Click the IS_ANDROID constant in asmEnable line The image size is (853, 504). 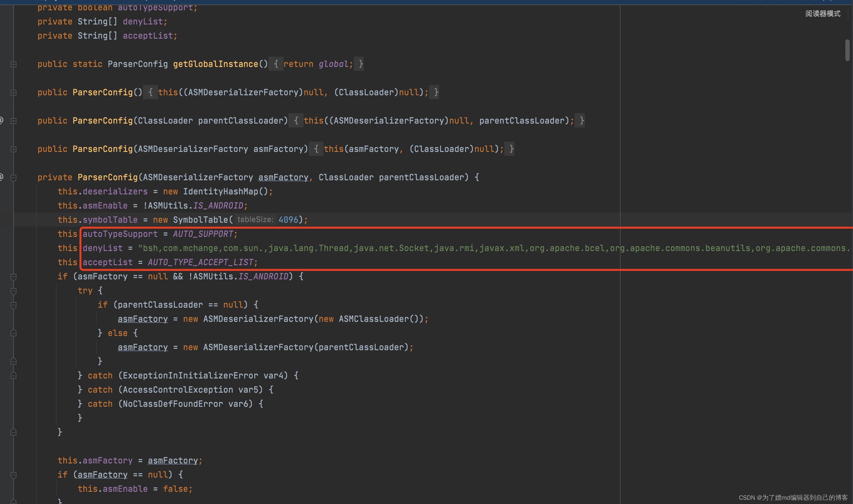pos(218,206)
